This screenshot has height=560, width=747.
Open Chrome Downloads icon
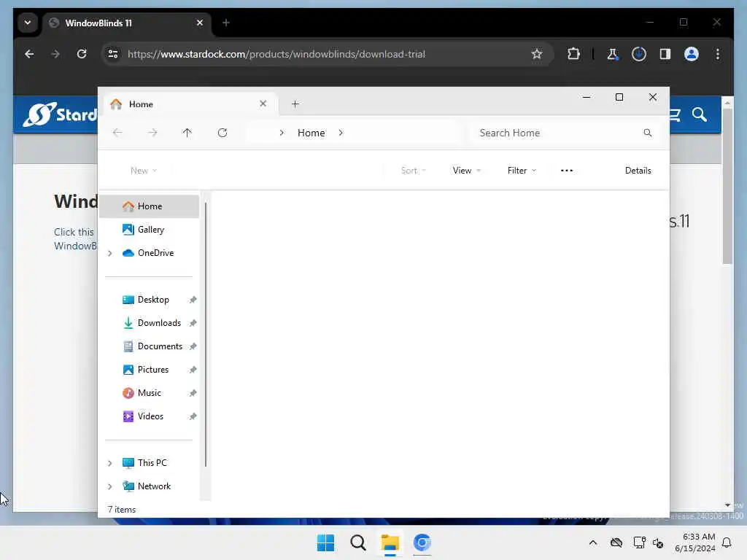[639, 54]
